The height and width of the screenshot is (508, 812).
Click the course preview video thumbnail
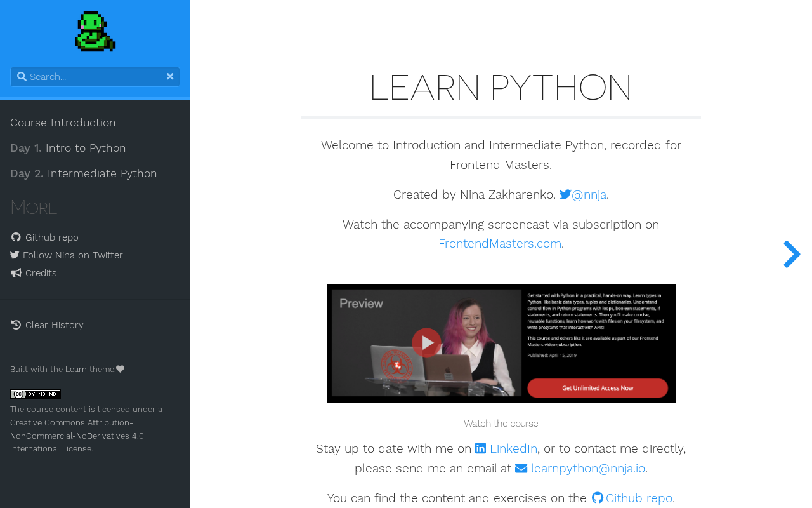point(501,344)
